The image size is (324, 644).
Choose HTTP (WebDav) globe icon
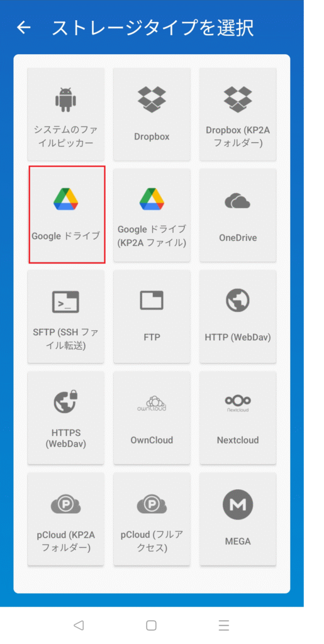[x=238, y=300]
